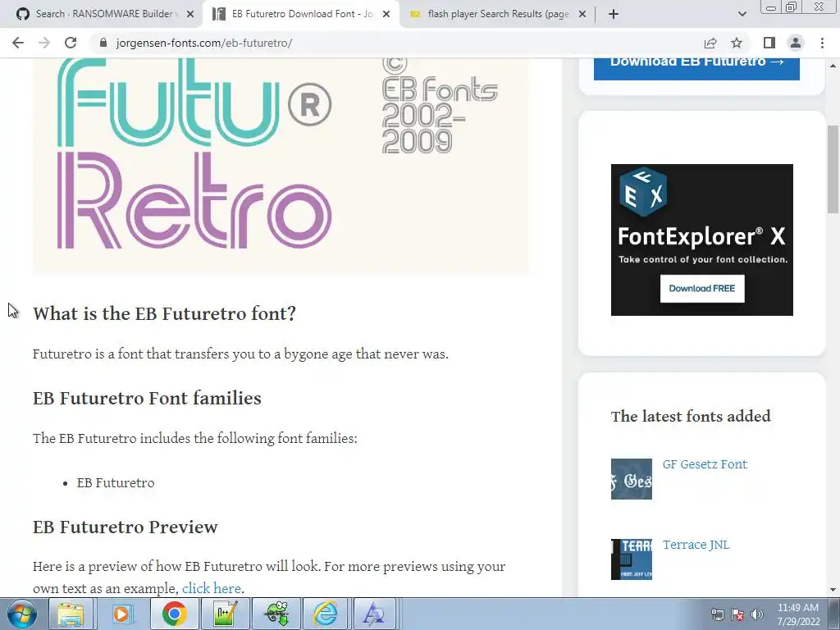This screenshot has width=840, height=630.
Task: Open Windows Explorer from the taskbar
Action: pyautogui.click(x=71, y=614)
